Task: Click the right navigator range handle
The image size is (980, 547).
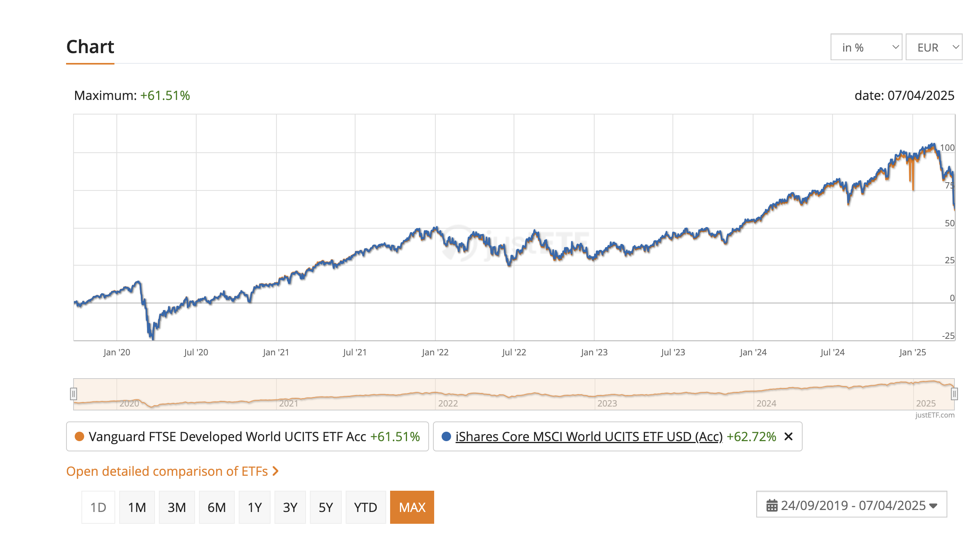Action: (954, 394)
